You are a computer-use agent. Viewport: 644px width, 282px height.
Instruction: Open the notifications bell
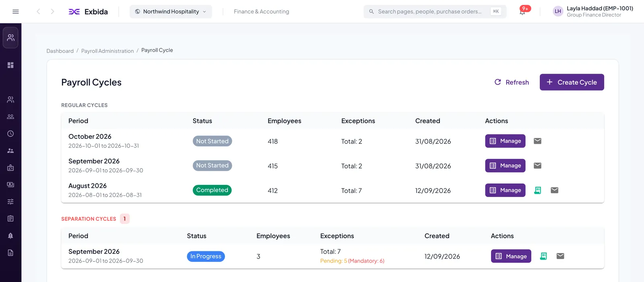pos(522,12)
